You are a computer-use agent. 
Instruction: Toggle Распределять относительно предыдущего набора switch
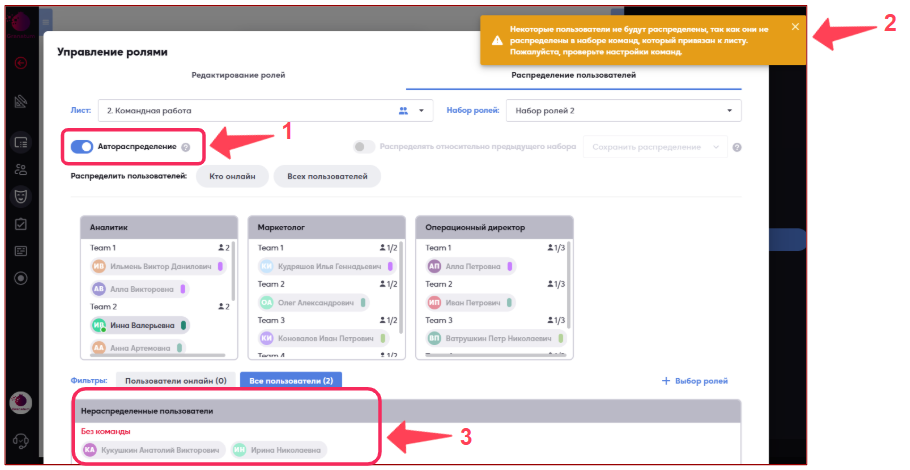(364, 147)
